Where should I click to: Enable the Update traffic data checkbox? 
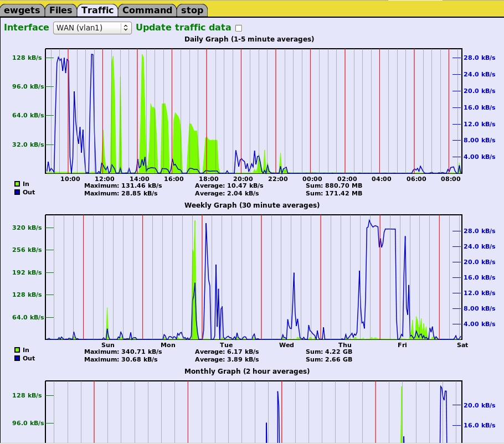pyautogui.click(x=239, y=28)
